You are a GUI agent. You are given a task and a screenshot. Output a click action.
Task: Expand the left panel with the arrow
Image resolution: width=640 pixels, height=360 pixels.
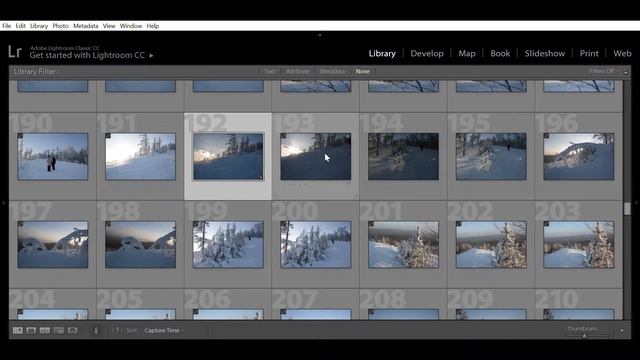(x=4, y=202)
